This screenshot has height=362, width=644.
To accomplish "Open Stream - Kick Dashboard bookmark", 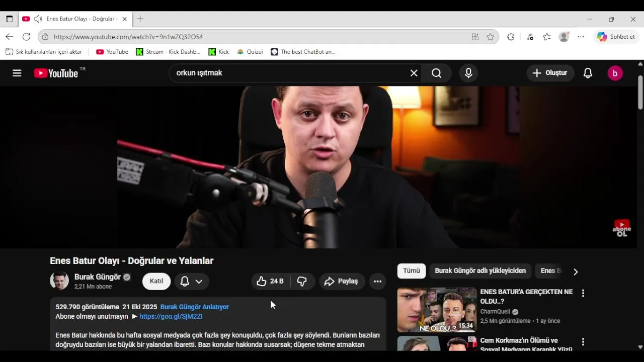I will coord(169,52).
